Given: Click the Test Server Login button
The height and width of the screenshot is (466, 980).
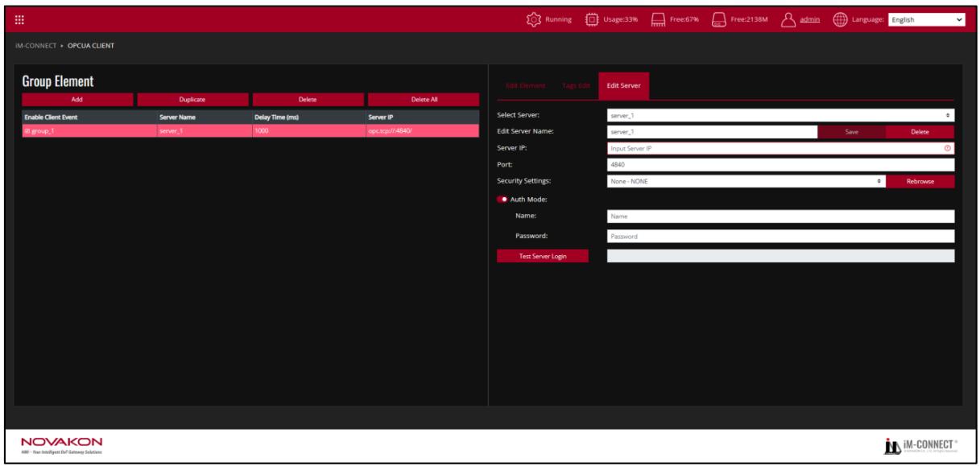Looking at the screenshot, I should [543, 256].
